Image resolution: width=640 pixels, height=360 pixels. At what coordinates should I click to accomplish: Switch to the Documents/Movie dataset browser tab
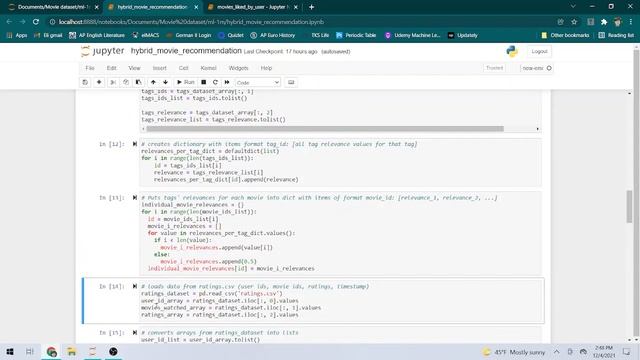[x=53, y=7]
